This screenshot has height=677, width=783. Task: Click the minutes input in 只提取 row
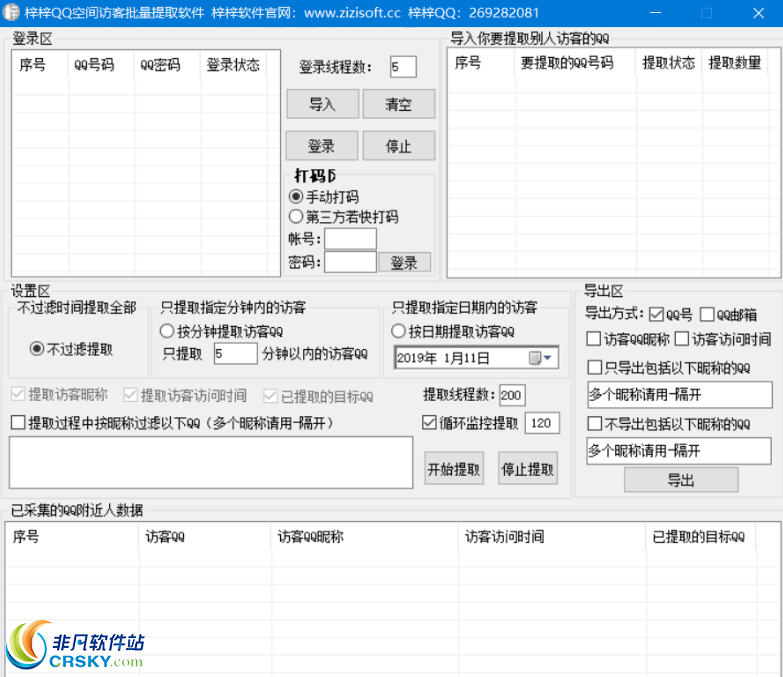coord(235,353)
